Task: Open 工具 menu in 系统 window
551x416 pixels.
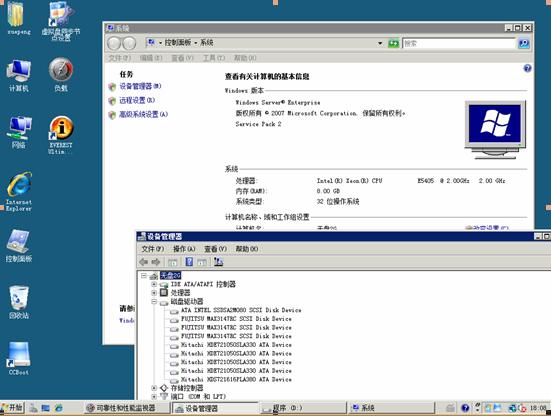Action: click(214, 58)
